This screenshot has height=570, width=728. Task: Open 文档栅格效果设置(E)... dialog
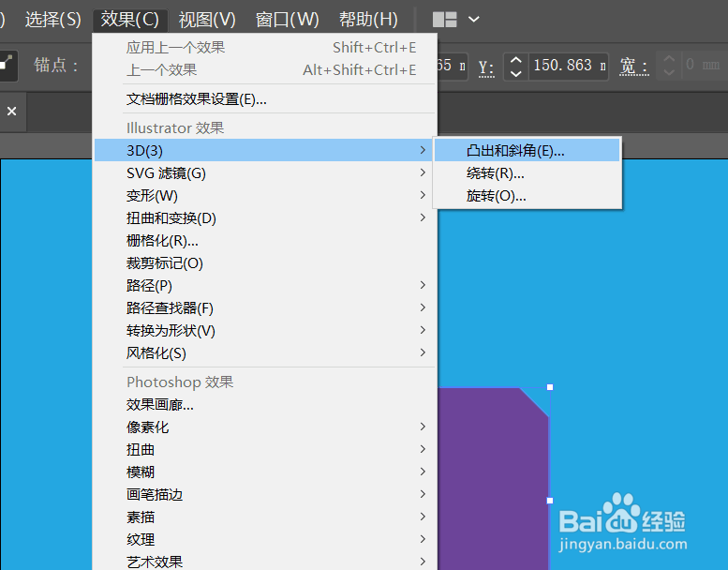coord(265,99)
